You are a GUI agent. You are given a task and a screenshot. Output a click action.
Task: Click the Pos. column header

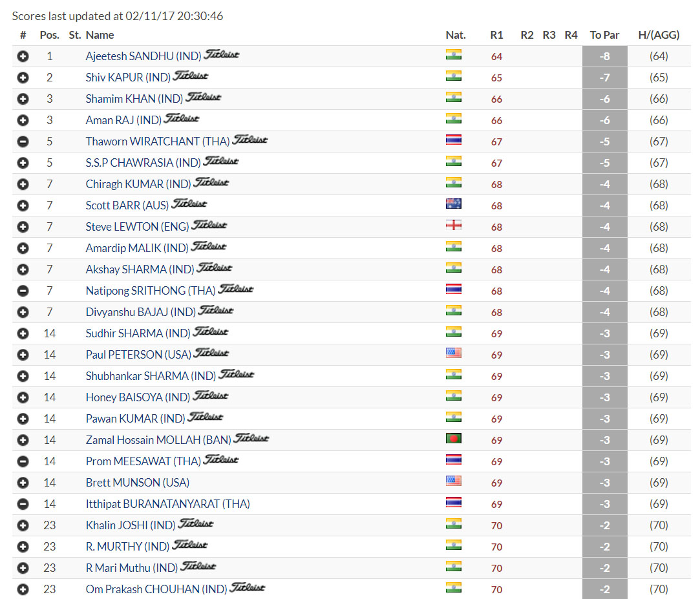[x=50, y=36]
